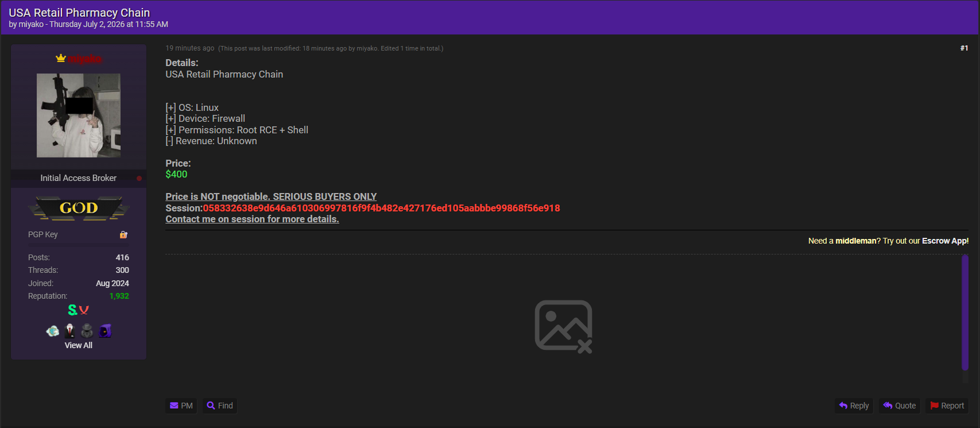Image resolution: width=980 pixels, height=428 pixels.
Task: Click the PGP Key lock icon
Action: click(x=123, y=234)
